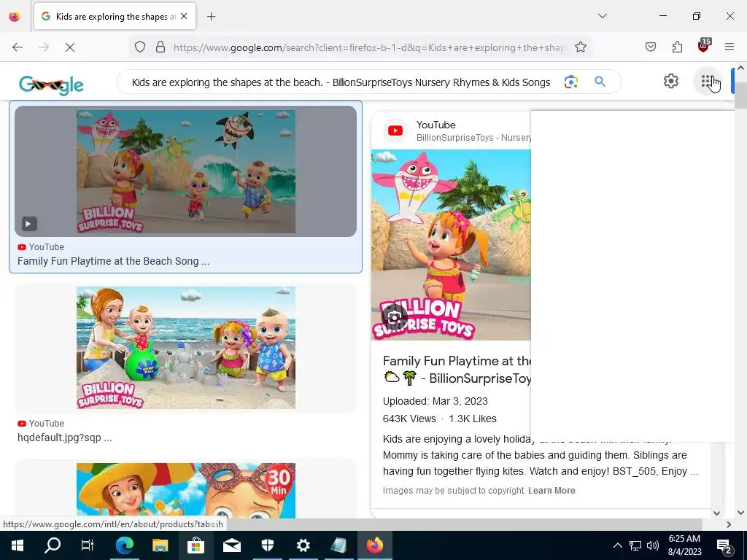Open volume control in system tray
Viewport: 747px width, 560px height.
pyautogui.click(x=653, y=545)
